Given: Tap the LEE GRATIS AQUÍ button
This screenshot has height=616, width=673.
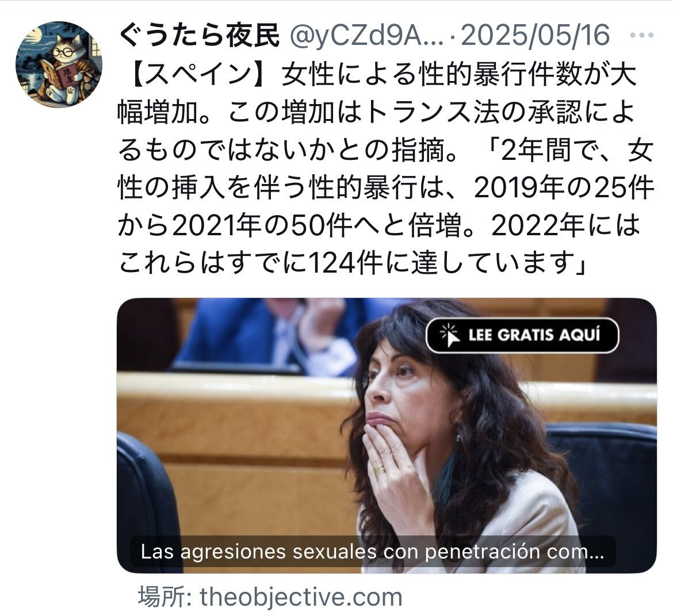Looking at the screenshot, I should pyautogui.click(x=522, y=335).
